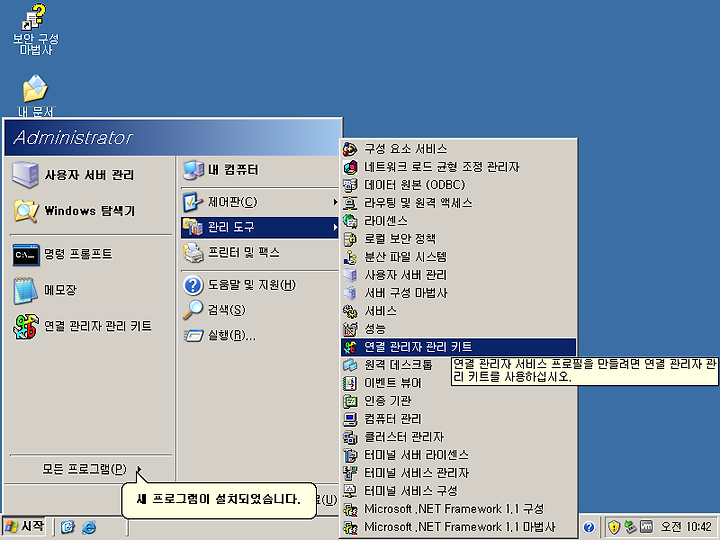Open 도움말 및 지원(H)
The width and height of the screenshot is (720, 540).
259,285
